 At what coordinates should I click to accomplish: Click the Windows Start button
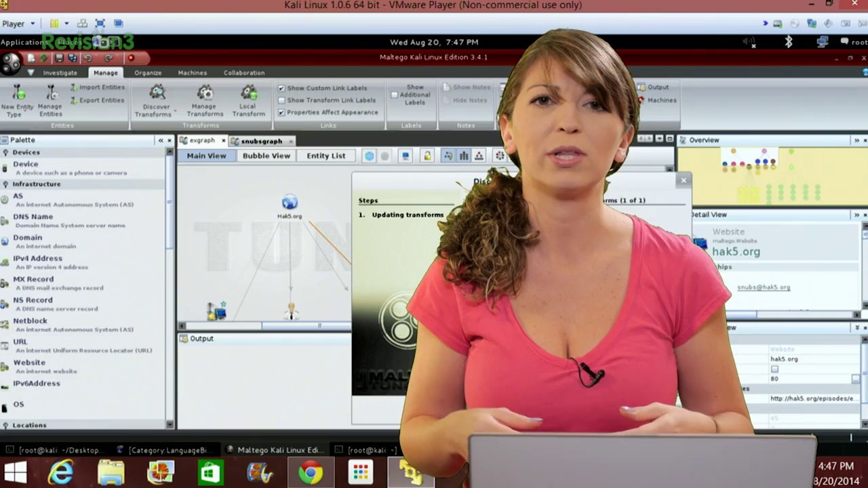point(15,472)
